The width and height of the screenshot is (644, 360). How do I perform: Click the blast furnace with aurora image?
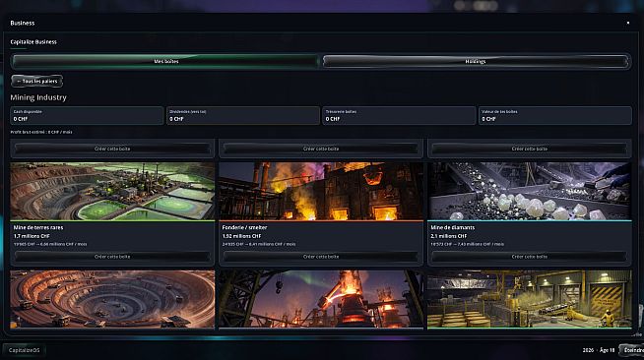pyautogui.click(x=321, y=299)
